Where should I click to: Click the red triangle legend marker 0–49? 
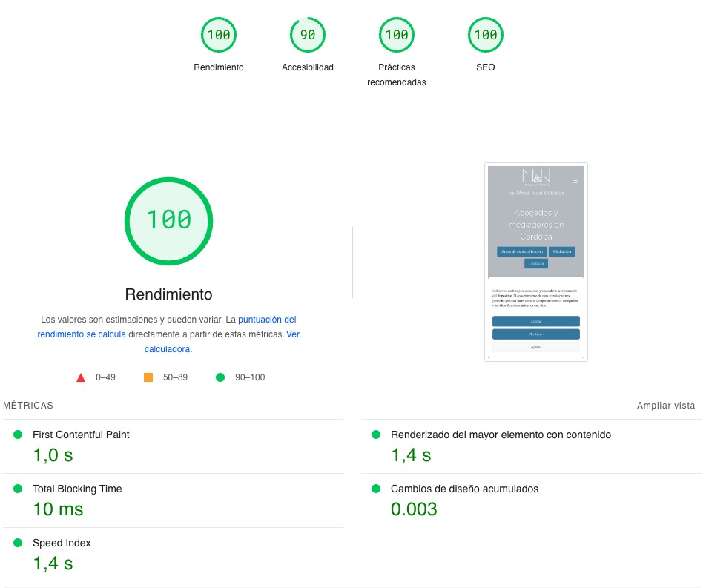tap(81, 377)
